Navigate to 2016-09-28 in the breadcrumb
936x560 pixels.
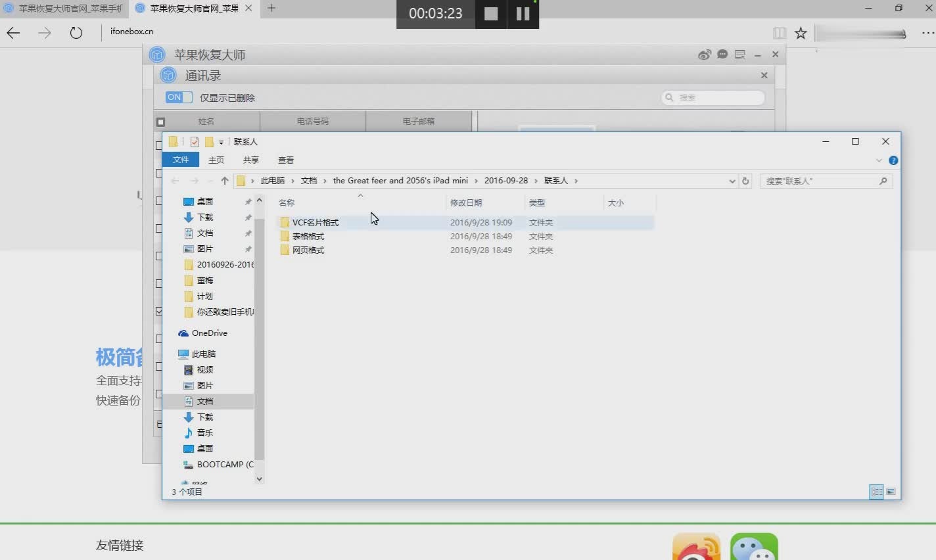click(506, 181)
